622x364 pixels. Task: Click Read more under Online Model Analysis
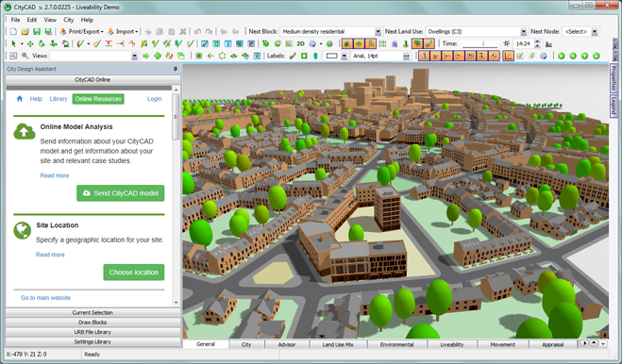(55, 175)
